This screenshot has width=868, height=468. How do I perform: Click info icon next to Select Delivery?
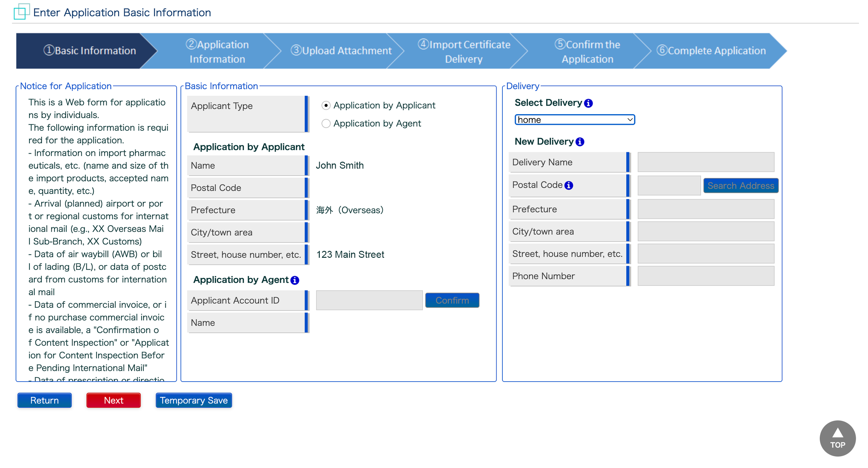pos(588,103)
